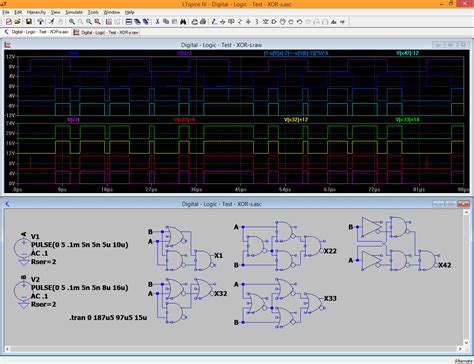Click the Undo arrow icon

pyautogui.click(x=299, y=22)
